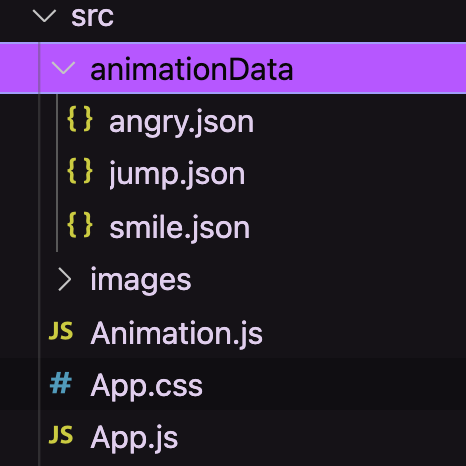Image resolution: width=466 pixels, height=466 pixels.
Task: Click the JS icon beside Animation.js
Action: coord(61,331)
